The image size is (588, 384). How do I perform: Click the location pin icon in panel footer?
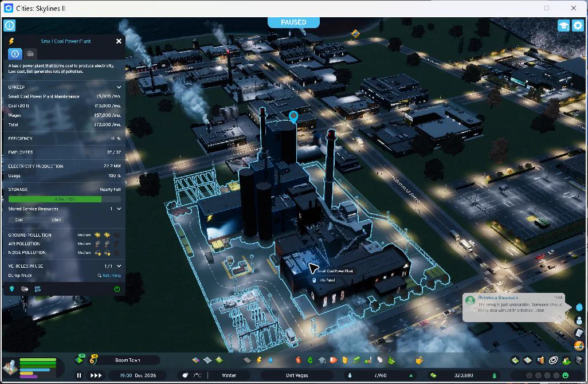(x=11, y=289)
